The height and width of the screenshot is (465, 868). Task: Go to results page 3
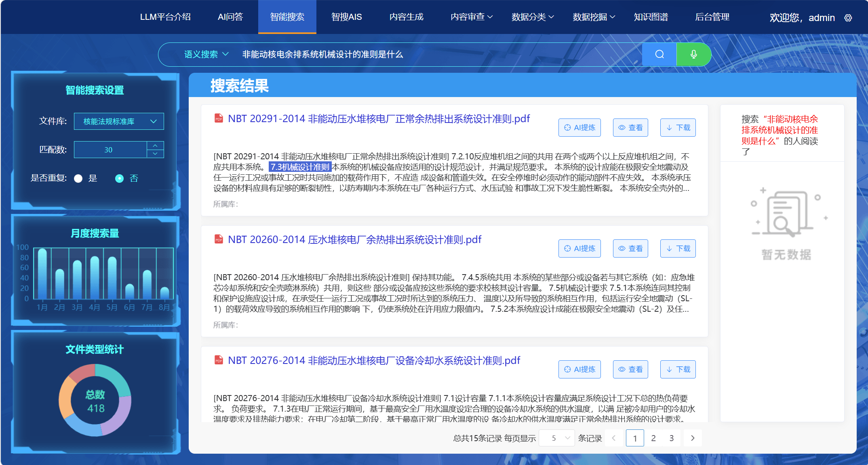pyautogui.click(x=672, y=438)
